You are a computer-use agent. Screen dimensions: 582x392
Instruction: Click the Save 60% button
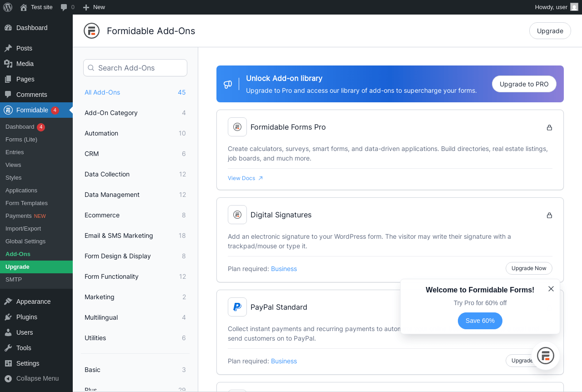480,321
